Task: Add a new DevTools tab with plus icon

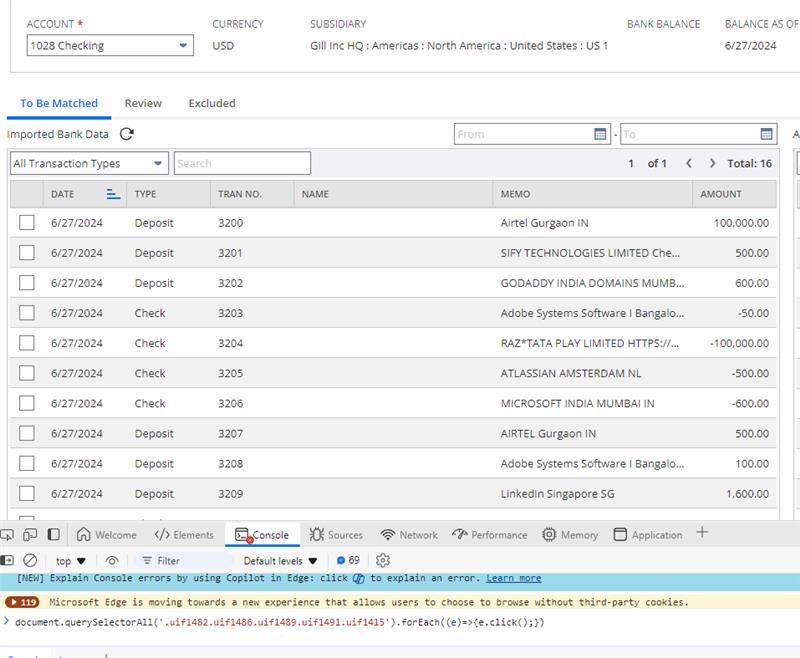Action: coord(702,533)
